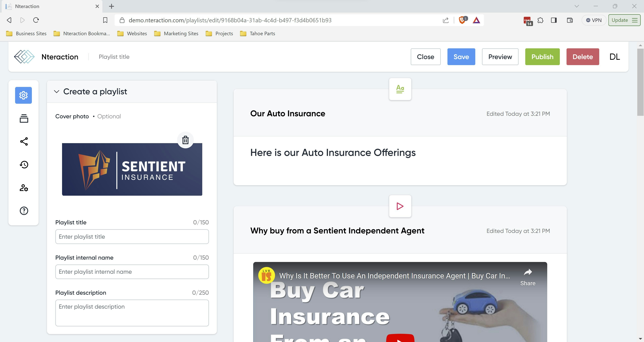Open the Websites bookmarks folder
This screenshot has height=342, width=644.
[132, 34]
